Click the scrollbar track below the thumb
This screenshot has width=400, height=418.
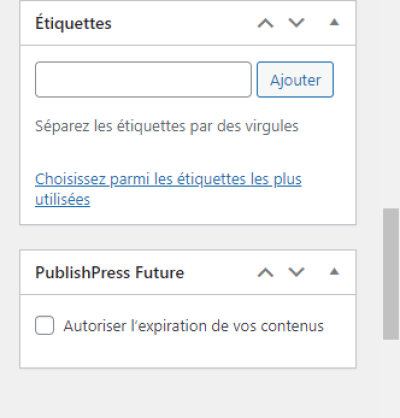(391, 378)
